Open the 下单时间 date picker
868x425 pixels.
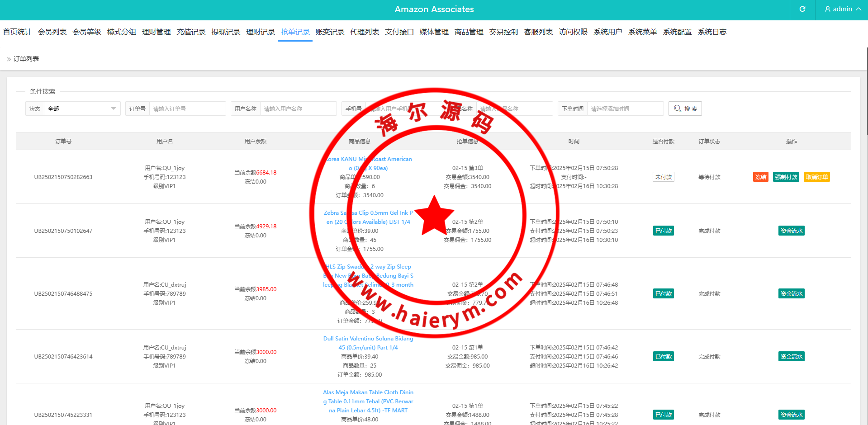click(x=625, y=109)
